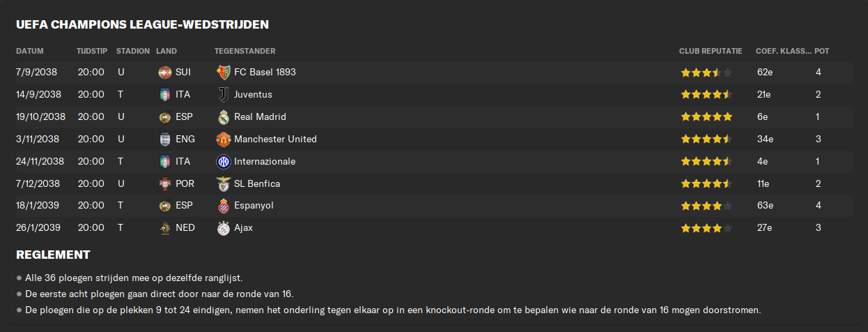
Task: Sort by Datum column header
Action: pyautogui.click(x=30, y=52)
